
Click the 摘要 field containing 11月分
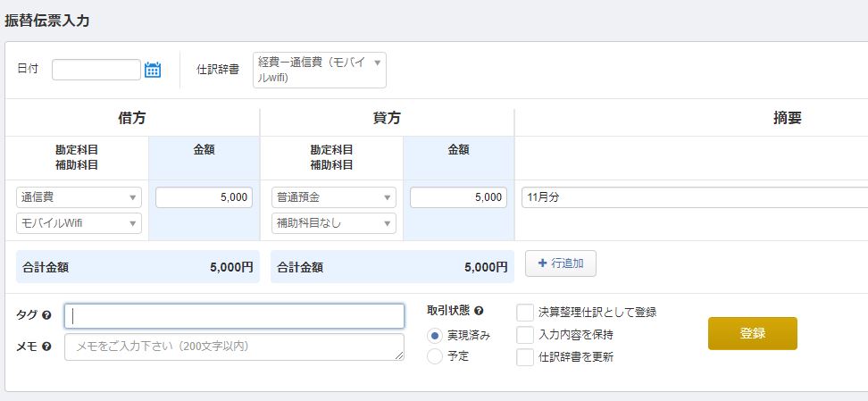[x=695, y=197]
